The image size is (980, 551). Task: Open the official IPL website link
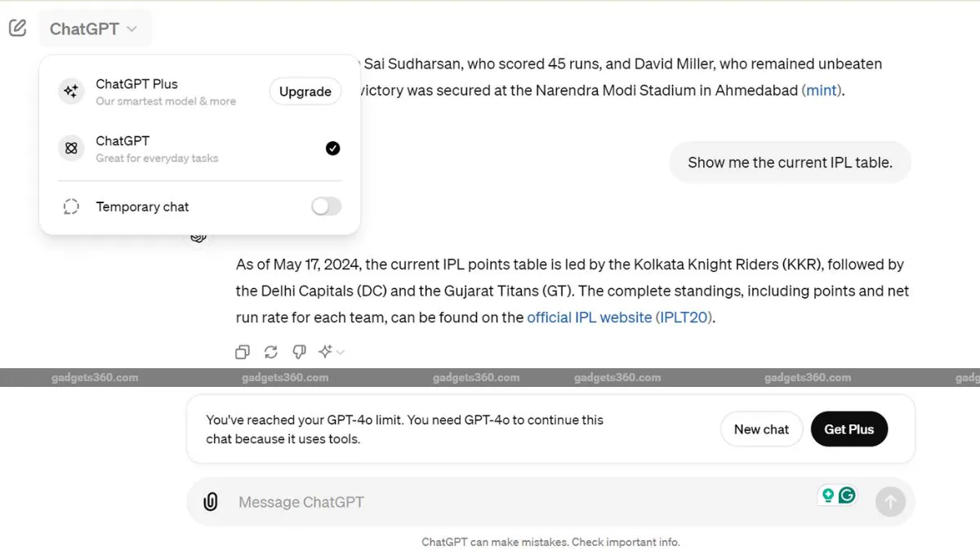pyautogui.click(x=590, y=317)
